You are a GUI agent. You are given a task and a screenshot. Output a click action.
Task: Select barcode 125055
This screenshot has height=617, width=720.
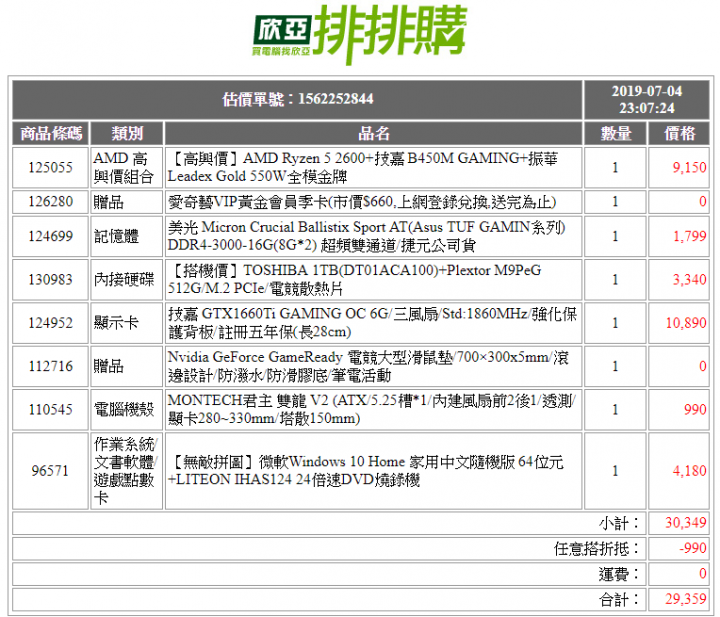click(x=51, y=167)
